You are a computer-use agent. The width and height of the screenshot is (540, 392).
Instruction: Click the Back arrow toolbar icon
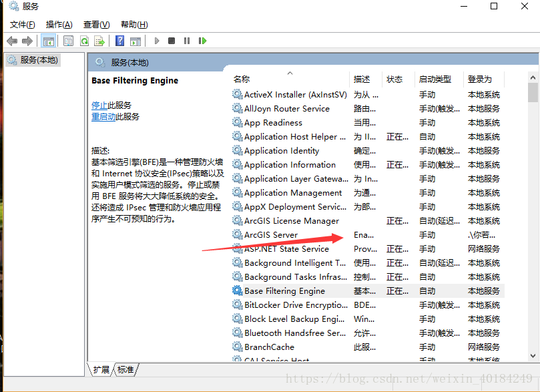tap(12, 41)
